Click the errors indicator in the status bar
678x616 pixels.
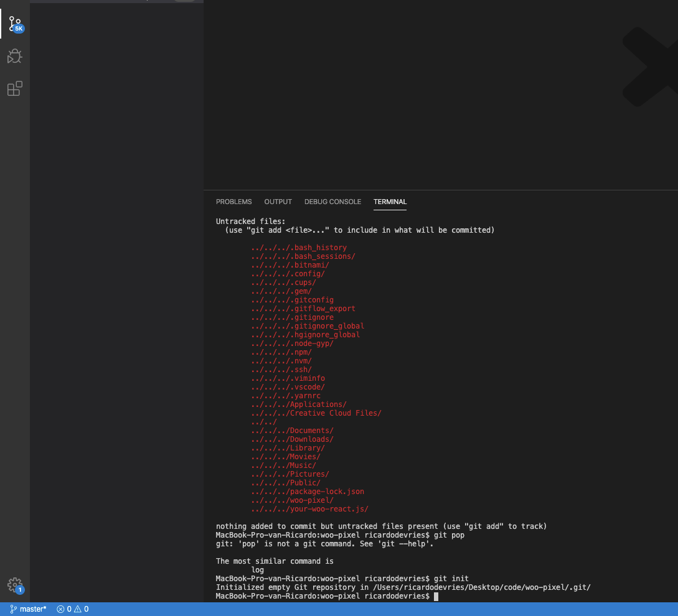[x=64, y=609]
